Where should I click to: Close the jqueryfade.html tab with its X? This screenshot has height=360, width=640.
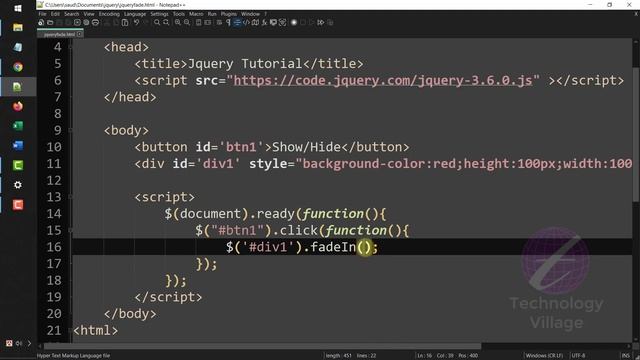pos(80,34)
